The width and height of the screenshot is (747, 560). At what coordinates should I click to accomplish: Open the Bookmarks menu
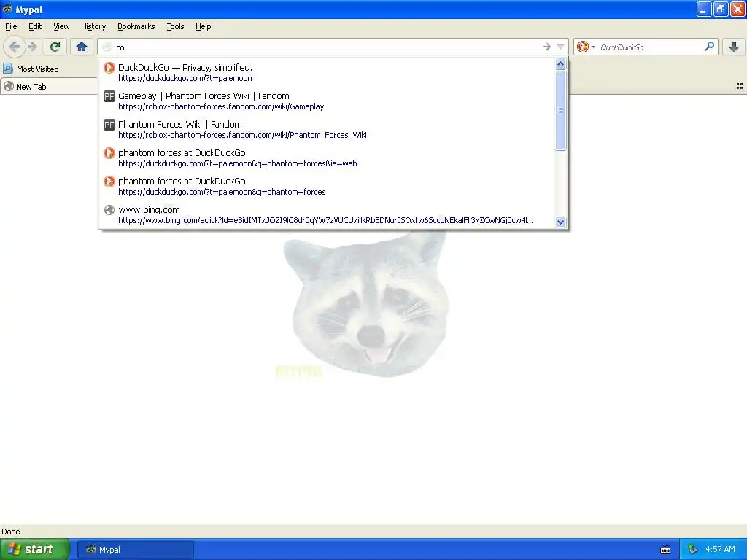[x=136, y=26]
